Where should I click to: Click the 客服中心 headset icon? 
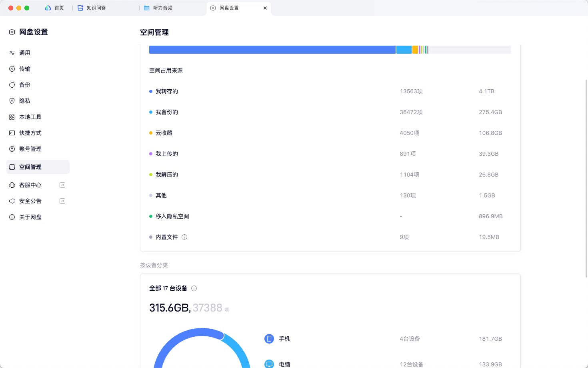point(12,185)
